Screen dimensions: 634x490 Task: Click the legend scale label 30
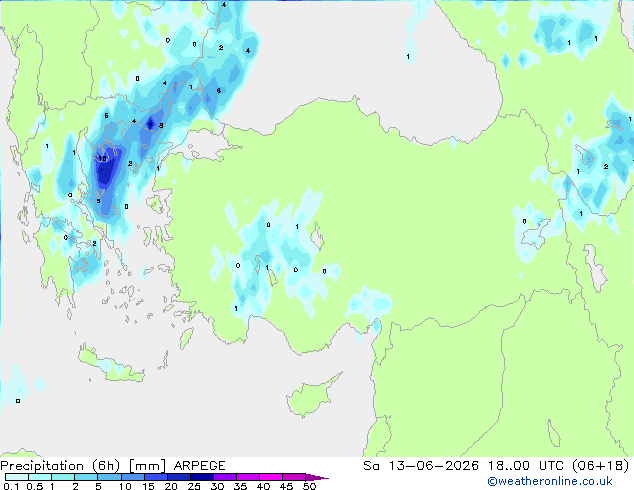pos(217,486)
